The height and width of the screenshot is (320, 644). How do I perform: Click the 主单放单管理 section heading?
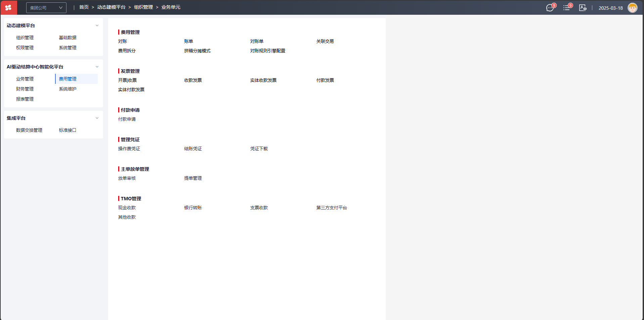[135, 169]
